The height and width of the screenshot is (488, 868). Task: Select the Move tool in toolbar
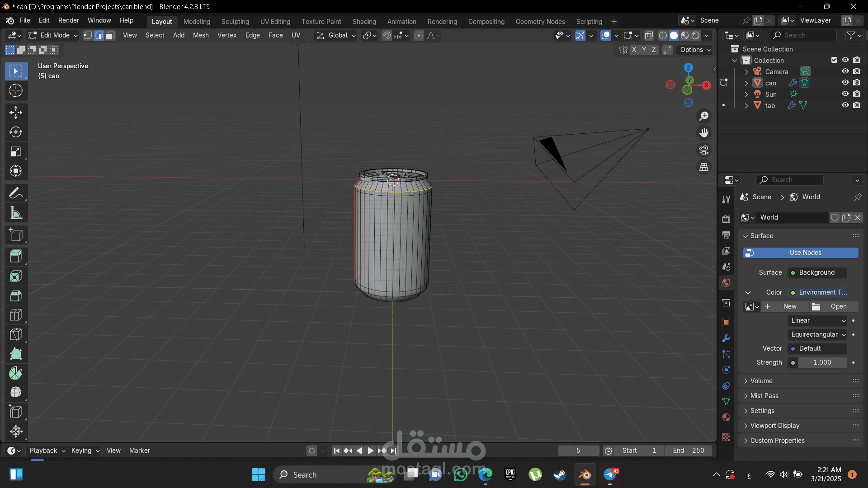coord(16,113)
